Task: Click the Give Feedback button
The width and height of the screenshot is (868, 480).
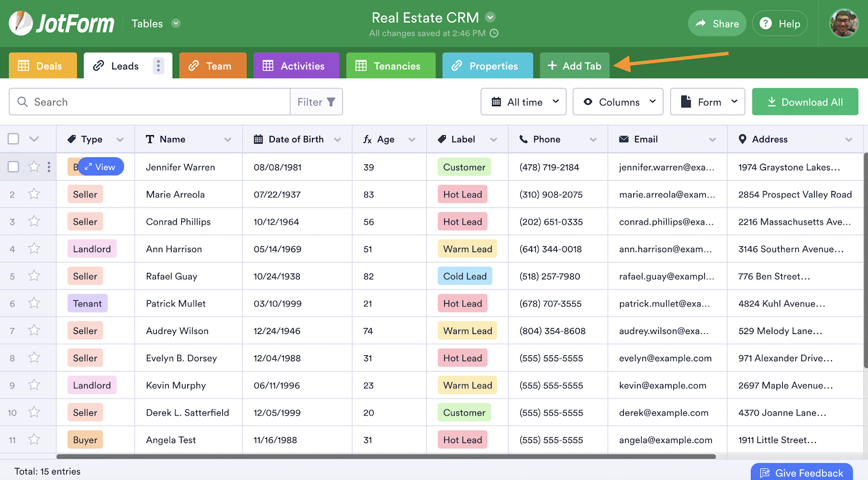Action: [802, 472]
